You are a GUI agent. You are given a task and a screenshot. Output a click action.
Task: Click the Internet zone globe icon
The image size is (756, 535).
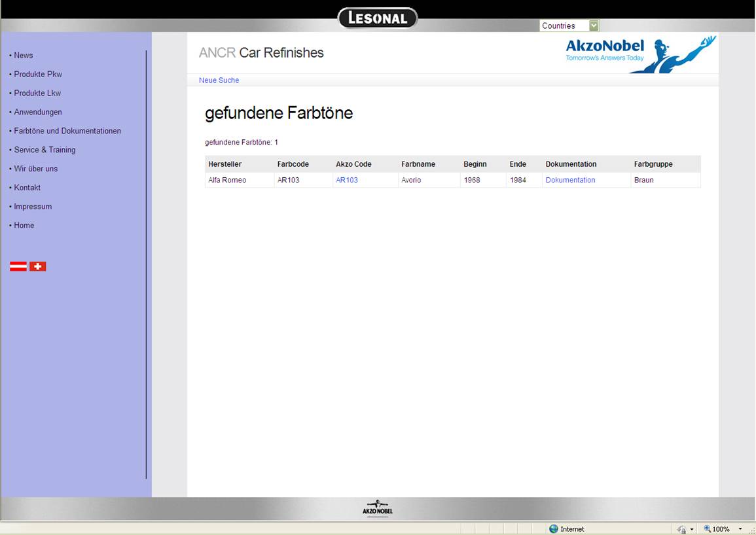554,529
